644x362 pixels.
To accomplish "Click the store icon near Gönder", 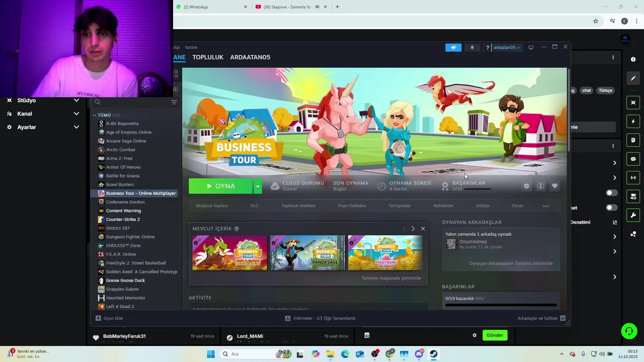I will coord(367,335).
